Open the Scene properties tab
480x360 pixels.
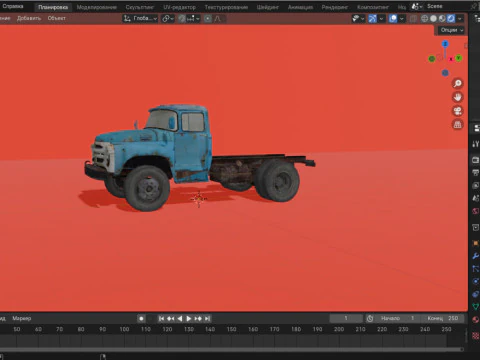476,198
